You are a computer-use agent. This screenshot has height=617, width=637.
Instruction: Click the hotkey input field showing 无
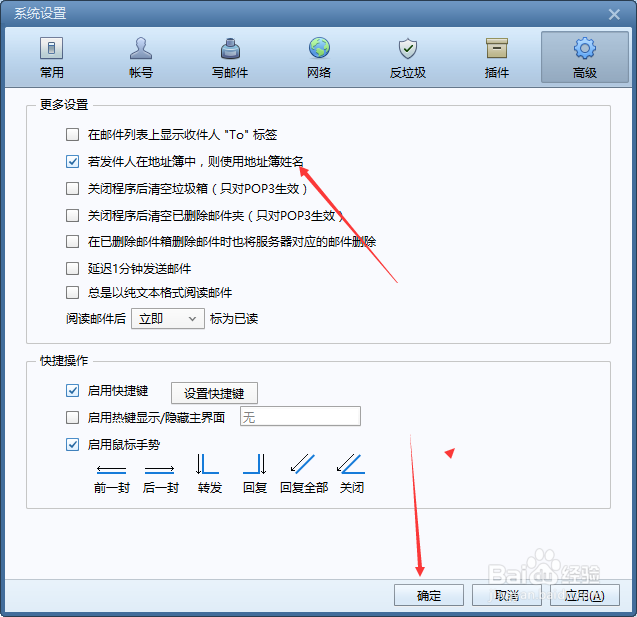tap(300, 416)
